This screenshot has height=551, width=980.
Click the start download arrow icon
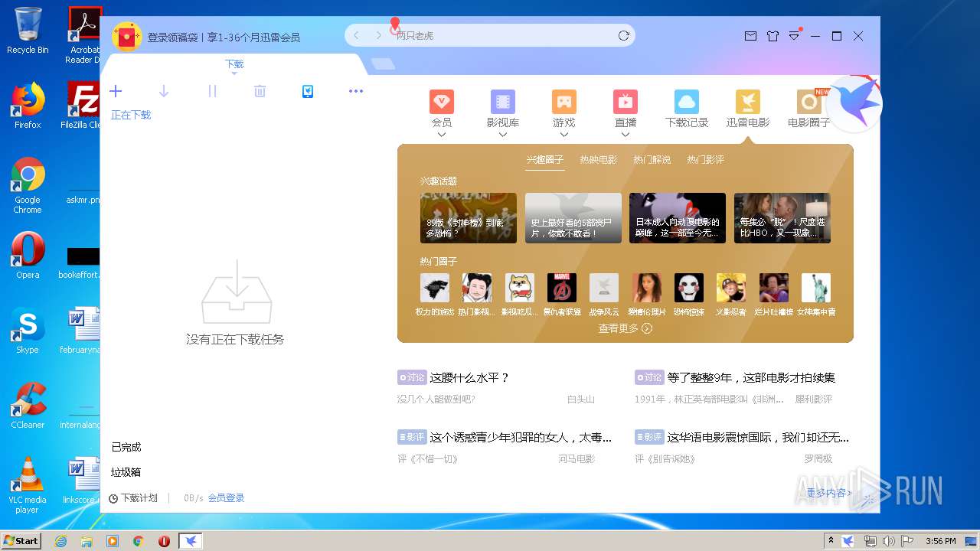coord(163,91)
